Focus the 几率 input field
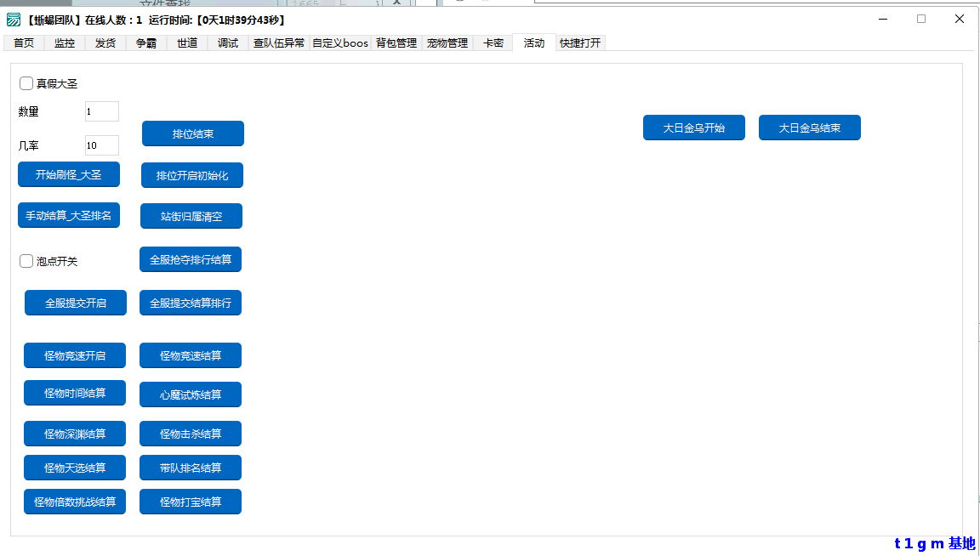Image resolution: width=980 pixels, height=556 pixels. [101, 145]
